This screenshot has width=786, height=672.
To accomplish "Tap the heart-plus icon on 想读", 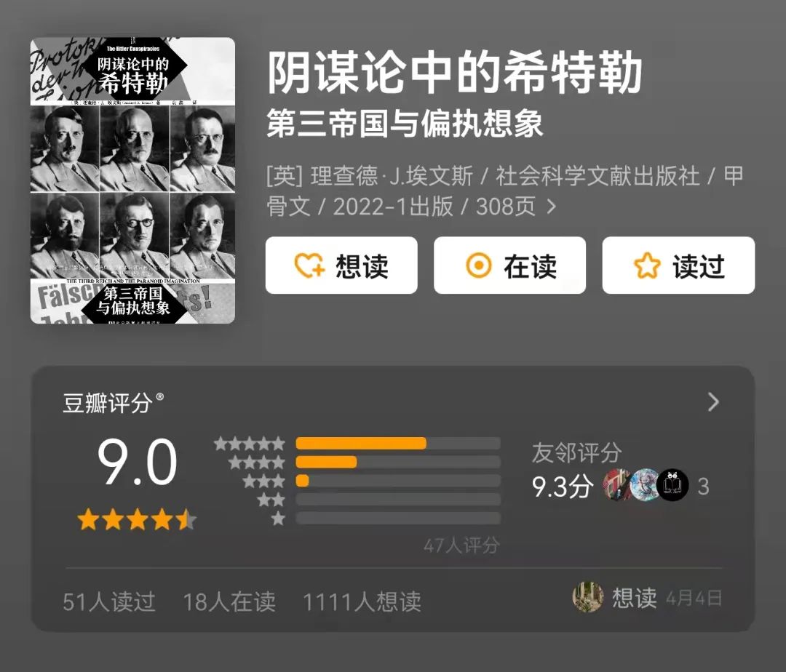I will tap(309, 265).
